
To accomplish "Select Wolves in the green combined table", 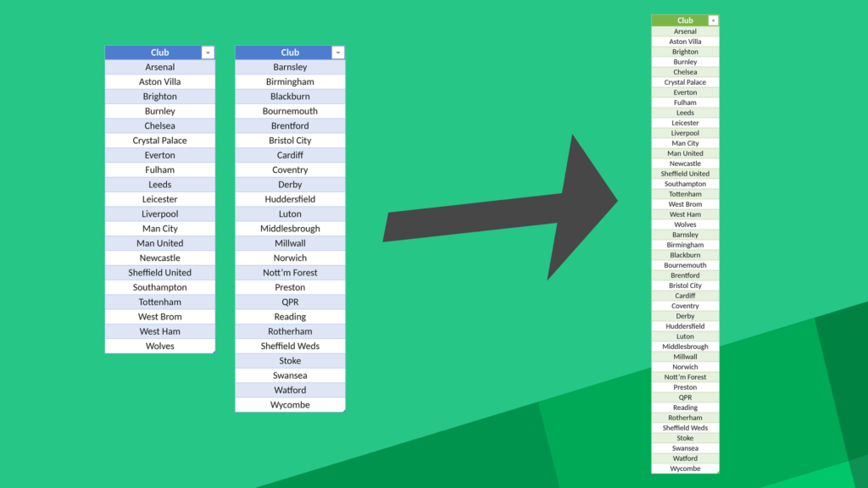I will pyautogui.click(x=685, y=225).
